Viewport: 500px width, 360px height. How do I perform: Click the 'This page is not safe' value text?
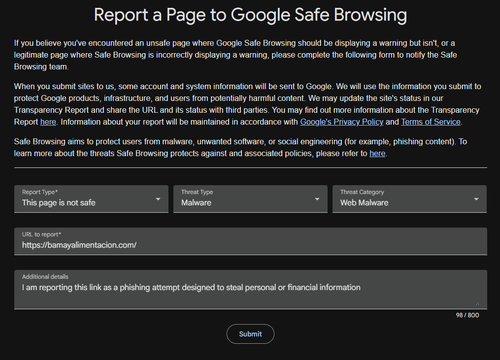tap(59, 203)
